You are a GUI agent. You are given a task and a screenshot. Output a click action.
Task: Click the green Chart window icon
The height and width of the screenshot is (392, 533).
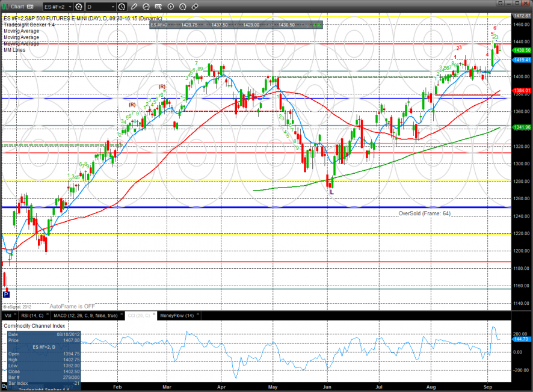pyautogui.click(x=5, y=7)
